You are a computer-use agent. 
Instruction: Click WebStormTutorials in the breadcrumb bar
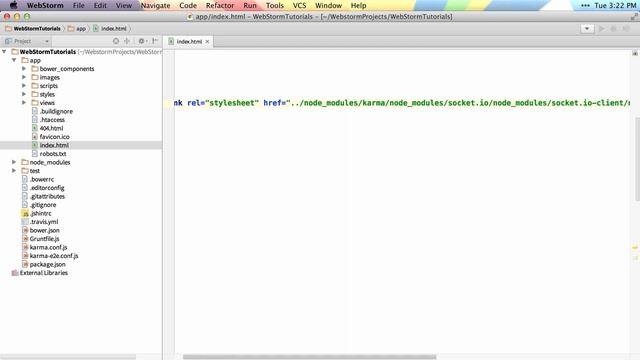[33, 29]
